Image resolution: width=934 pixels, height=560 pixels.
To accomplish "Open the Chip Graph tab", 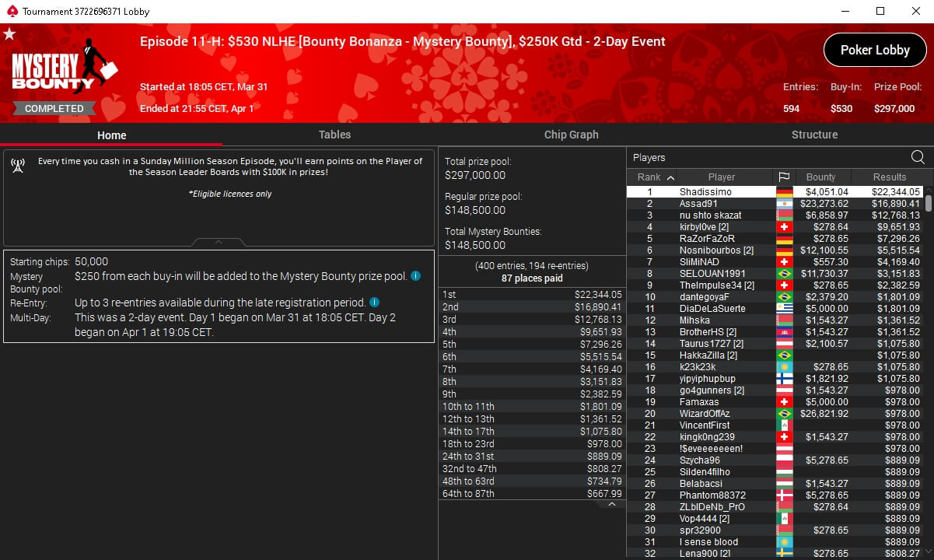I will pyautogui.click(x=571, y=135).
